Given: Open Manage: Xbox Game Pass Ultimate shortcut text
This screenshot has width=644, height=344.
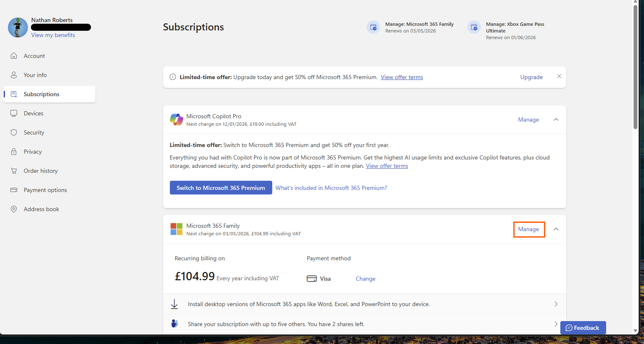Looking at the screenshot, I should pos(515,27).
